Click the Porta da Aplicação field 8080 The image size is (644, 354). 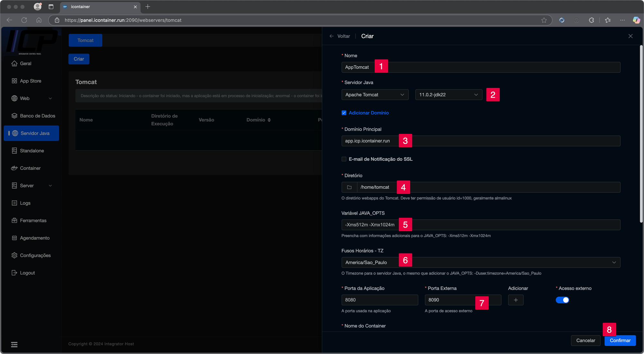380,300
